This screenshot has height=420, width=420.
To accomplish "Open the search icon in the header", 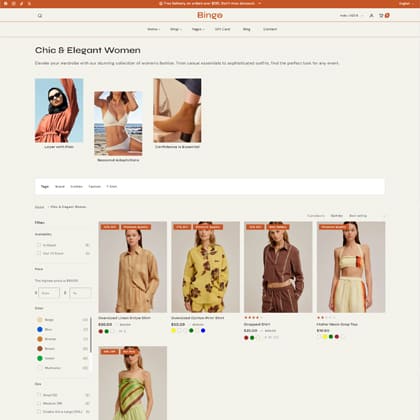I will tap(40, 15).
